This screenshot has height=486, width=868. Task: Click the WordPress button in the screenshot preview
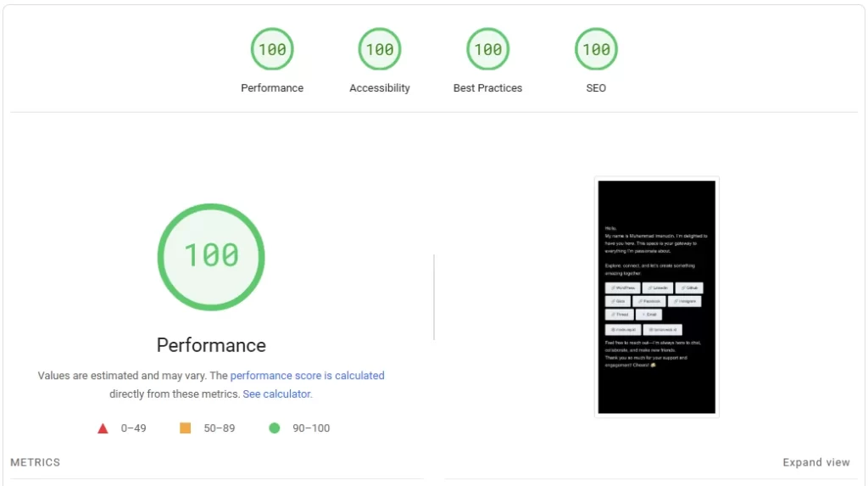pos(622,288)
